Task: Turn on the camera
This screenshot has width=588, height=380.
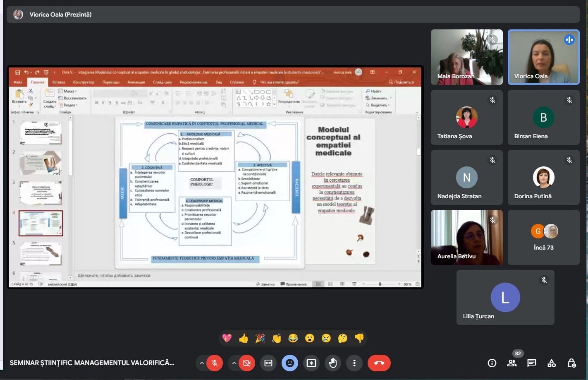Action: click(247, 363)
